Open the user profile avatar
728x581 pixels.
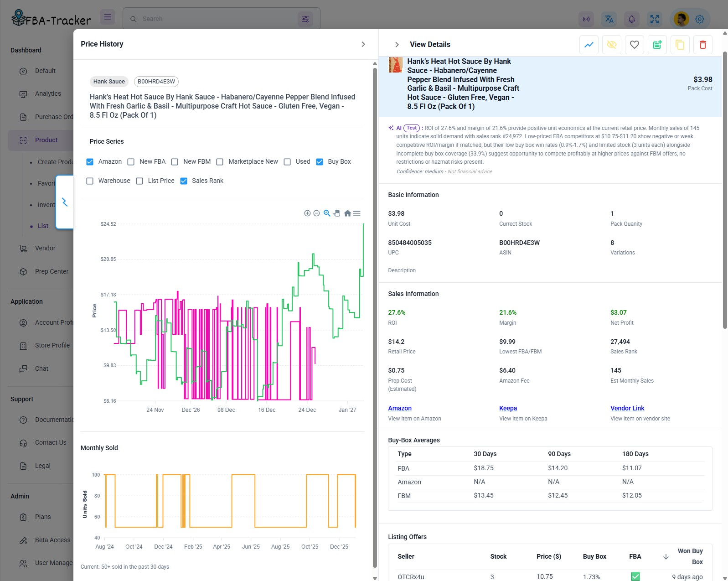tap(682, 19)
